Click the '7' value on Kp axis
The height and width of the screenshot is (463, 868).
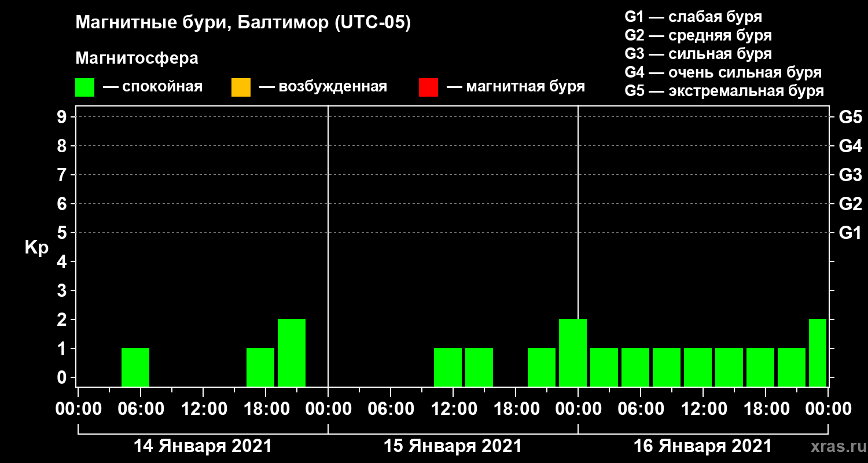62,175
